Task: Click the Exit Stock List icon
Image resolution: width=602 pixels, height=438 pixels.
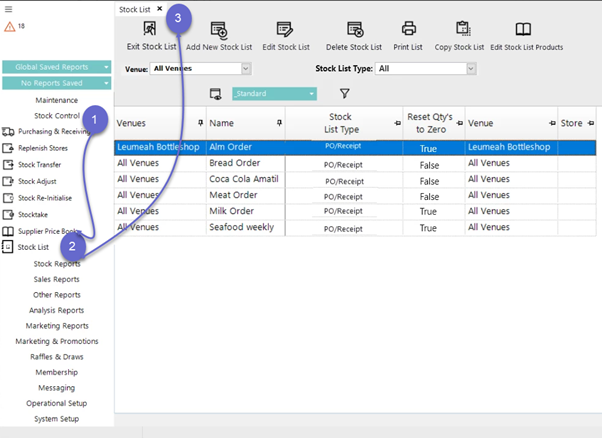Action: (149, 30)
